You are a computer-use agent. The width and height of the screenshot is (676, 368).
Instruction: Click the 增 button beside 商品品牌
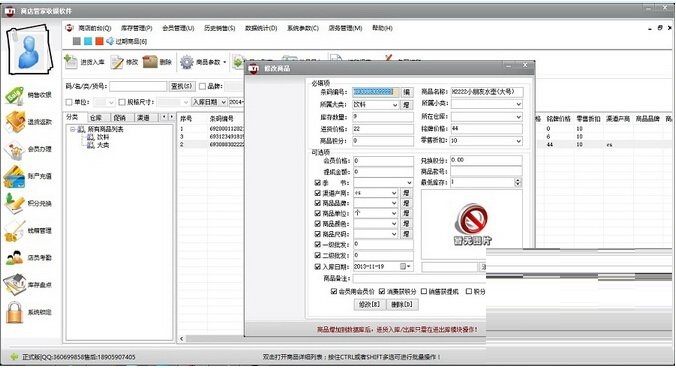tap(406, 203)
